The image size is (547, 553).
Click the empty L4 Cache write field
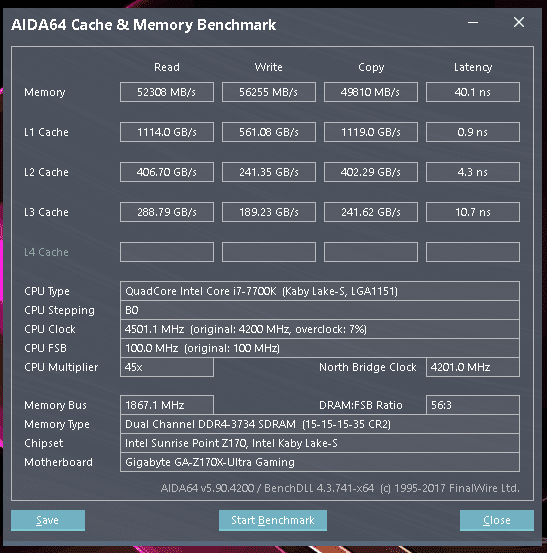click(x=269, y=252)
